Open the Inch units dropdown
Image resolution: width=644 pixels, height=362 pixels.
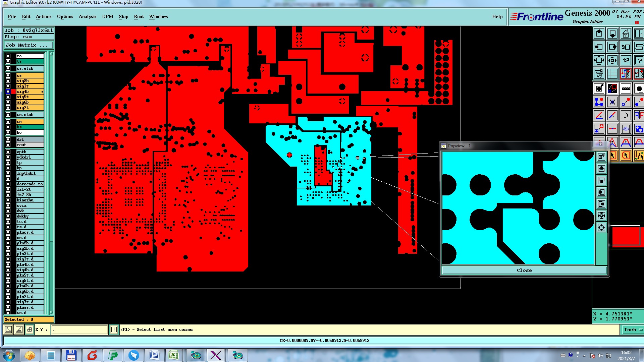633,330
